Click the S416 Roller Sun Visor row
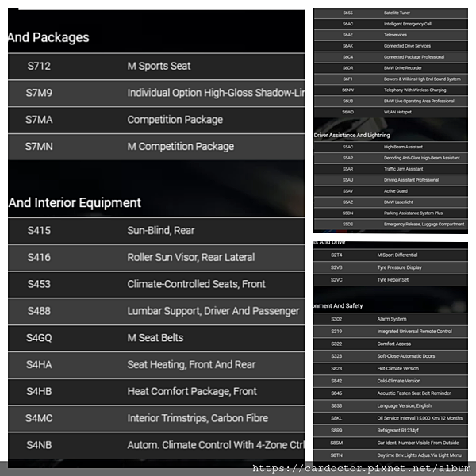The image size is (476, 476). [156, 257]
